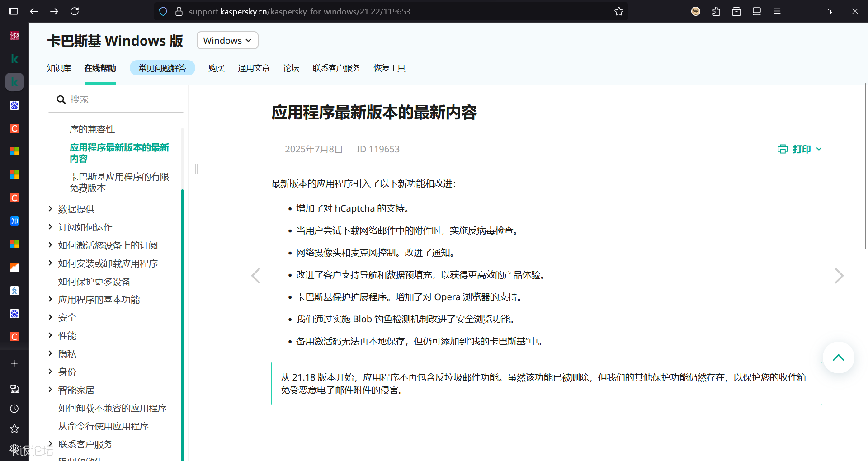The width and height of the screenshot is (868, 461).
Task: Open 常见问题解答
Action: [x=162, y=68]
